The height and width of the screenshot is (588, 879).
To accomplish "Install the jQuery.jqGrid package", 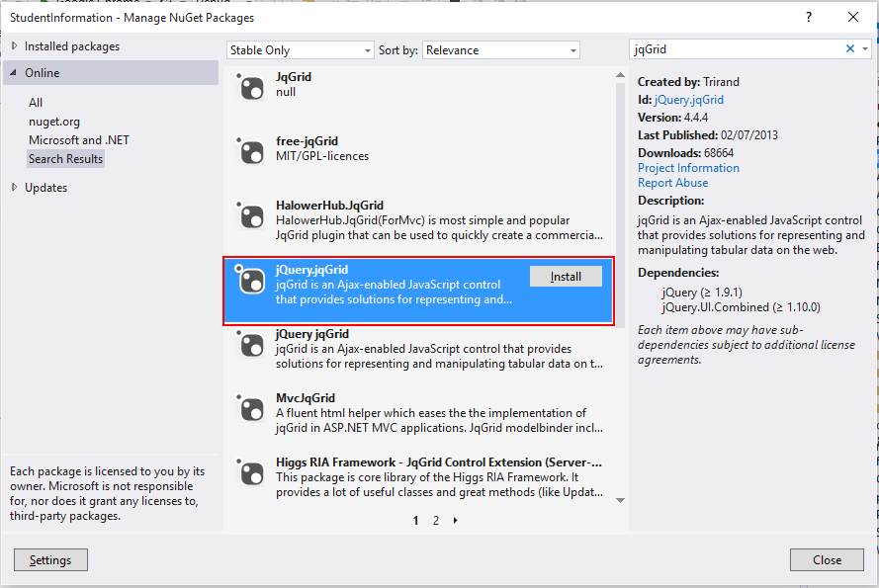I will [566, 277].
